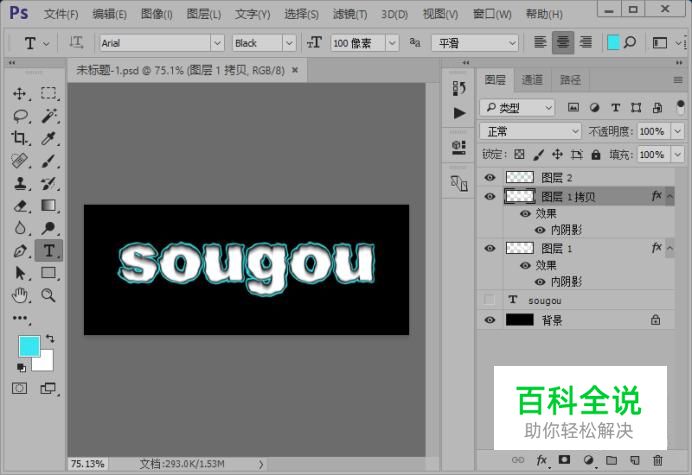
Task: Hide layer 图层 1
Action: point(490,248)
